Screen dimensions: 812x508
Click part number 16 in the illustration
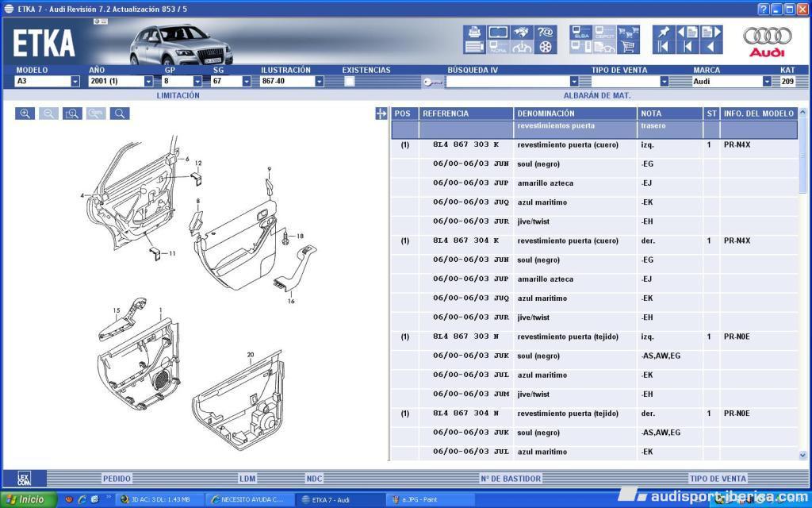point(291,301)
